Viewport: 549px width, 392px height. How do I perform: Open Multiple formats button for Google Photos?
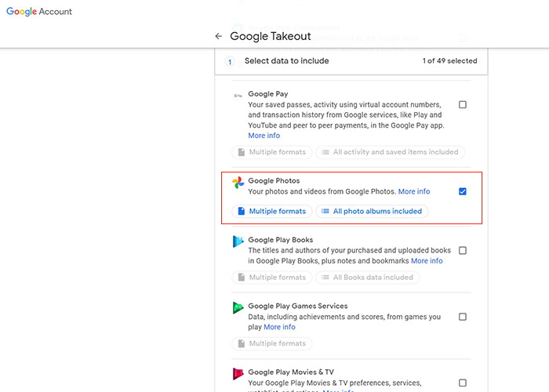pyautogui.click(x=271, y=211)
